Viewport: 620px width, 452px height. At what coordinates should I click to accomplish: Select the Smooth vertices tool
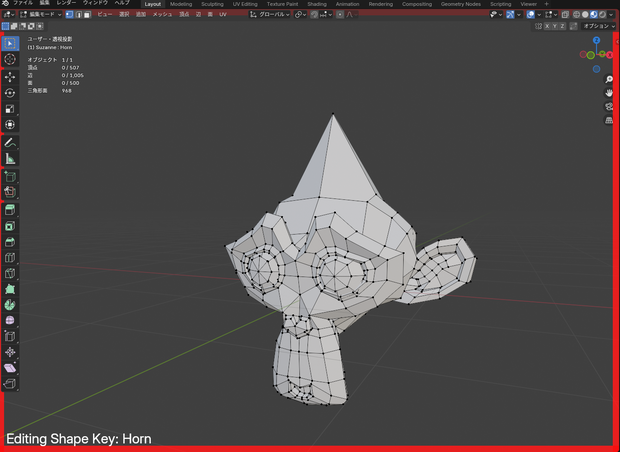point(10,320)
